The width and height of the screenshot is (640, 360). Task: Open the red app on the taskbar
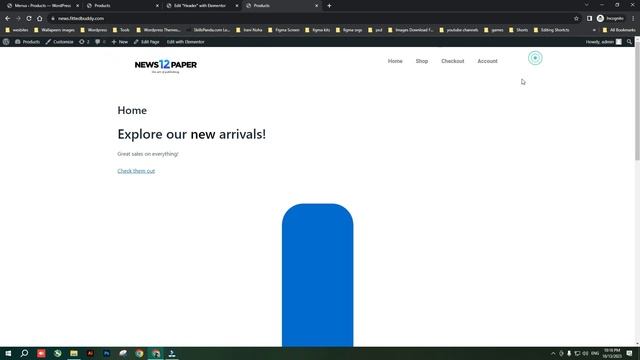tap(41, 353)
